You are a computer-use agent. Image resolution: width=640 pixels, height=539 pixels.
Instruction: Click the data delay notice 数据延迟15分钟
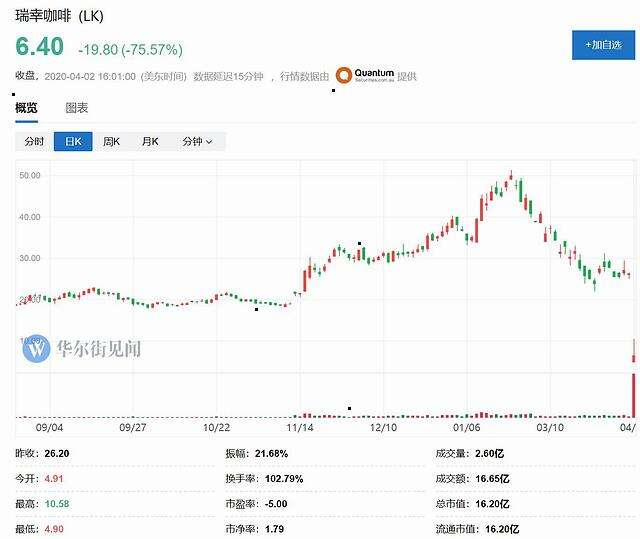229,76
